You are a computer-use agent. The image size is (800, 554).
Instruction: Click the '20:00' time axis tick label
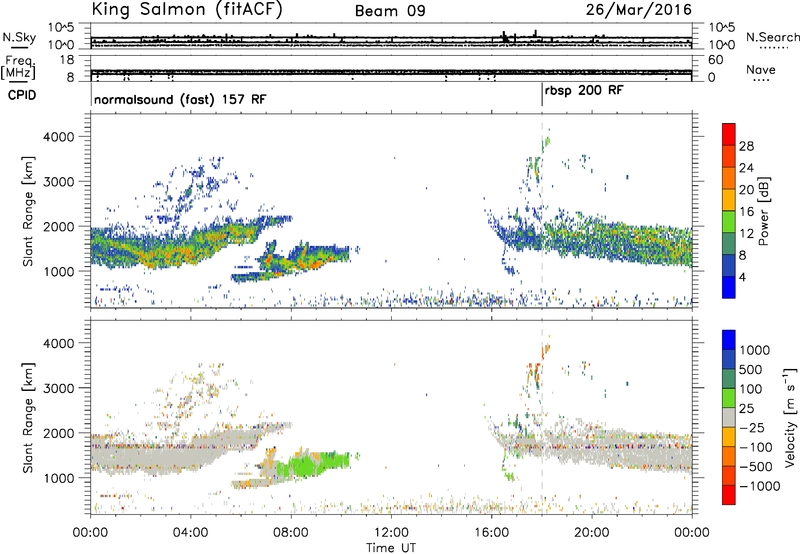pos(592,533)
